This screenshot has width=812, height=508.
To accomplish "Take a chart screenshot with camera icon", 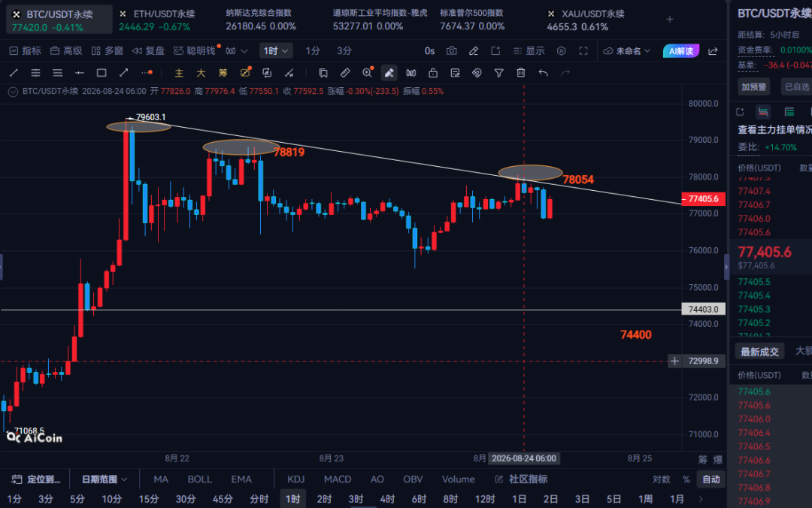I will 452,51.
